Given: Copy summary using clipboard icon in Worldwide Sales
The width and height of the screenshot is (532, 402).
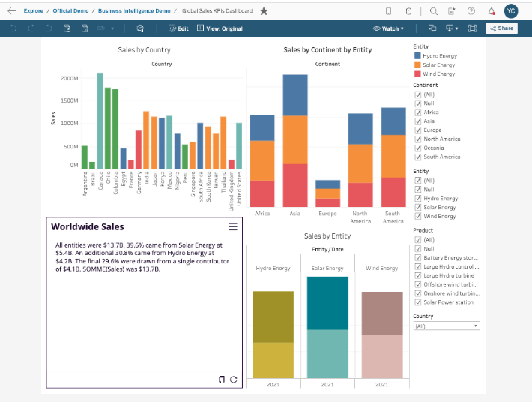Looking at the screenshot, I should click(222, 379).
